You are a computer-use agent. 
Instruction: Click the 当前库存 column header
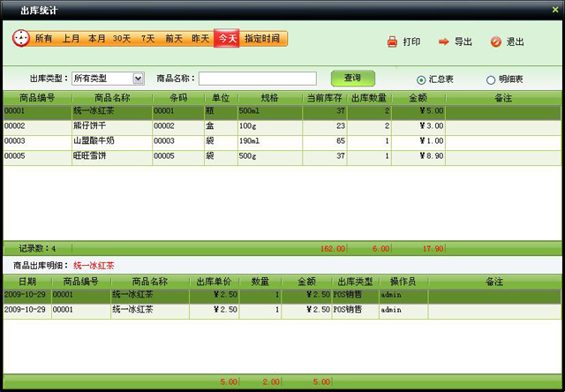click(x=324, y=97)
